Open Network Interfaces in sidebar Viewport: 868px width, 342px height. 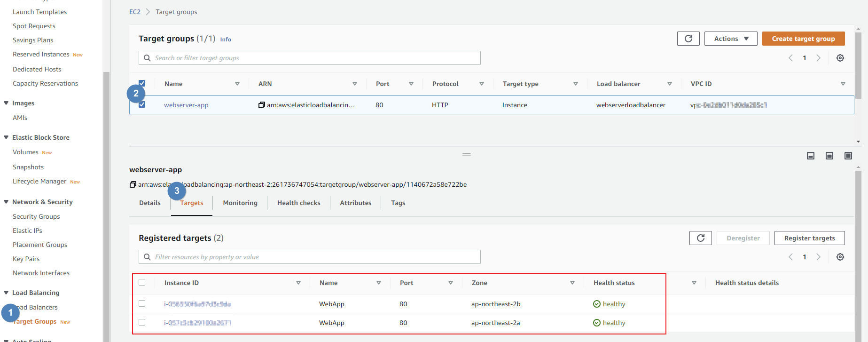41,273
